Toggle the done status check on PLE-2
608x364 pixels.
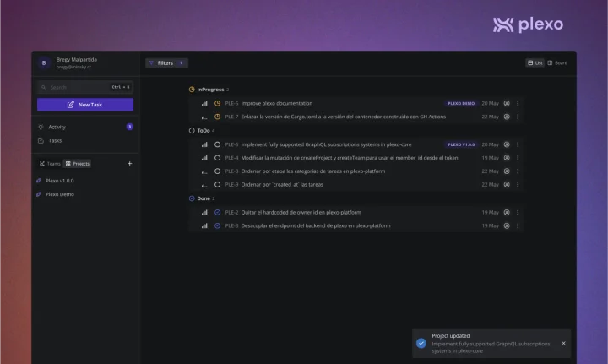218,213
